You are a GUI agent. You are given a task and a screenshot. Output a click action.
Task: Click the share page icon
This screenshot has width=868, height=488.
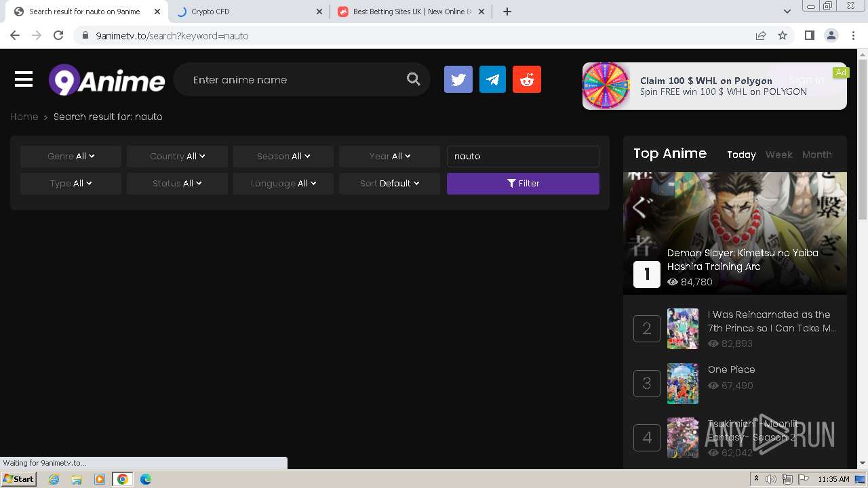(761, 35)
